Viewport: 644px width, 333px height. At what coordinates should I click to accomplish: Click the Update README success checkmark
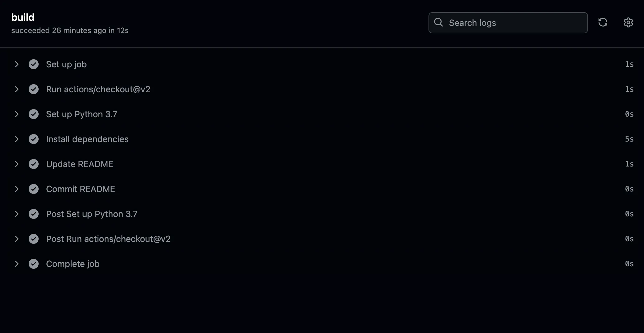(x=34, y=164)
